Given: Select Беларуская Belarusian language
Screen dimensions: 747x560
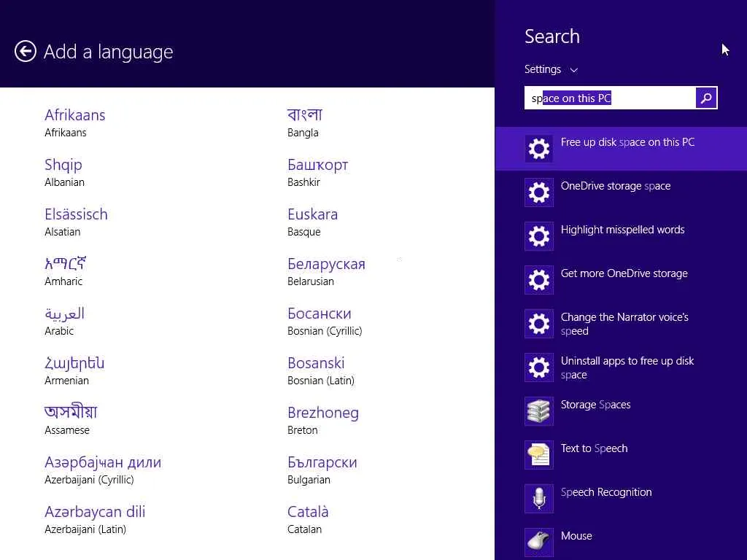Looking at the screenshot, I should pos(326,271).
